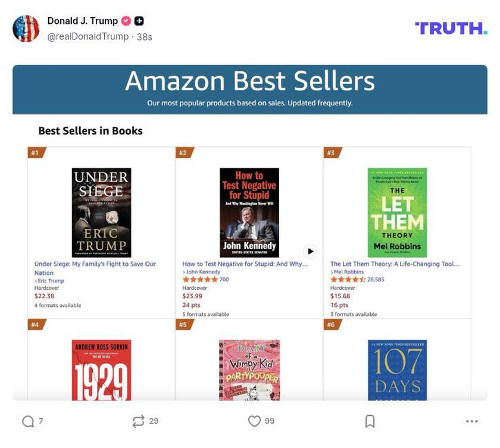Open the three-dots more options menu
The width and height of the screenshot is (500, 448).
click(472, 421)
